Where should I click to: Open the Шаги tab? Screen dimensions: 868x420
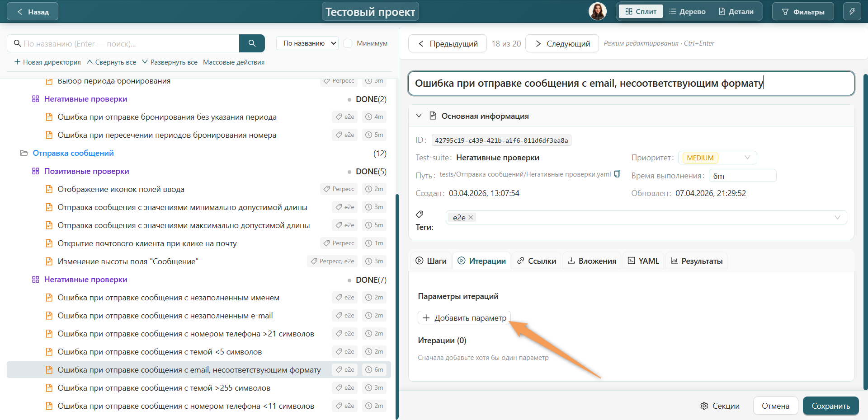431,261
